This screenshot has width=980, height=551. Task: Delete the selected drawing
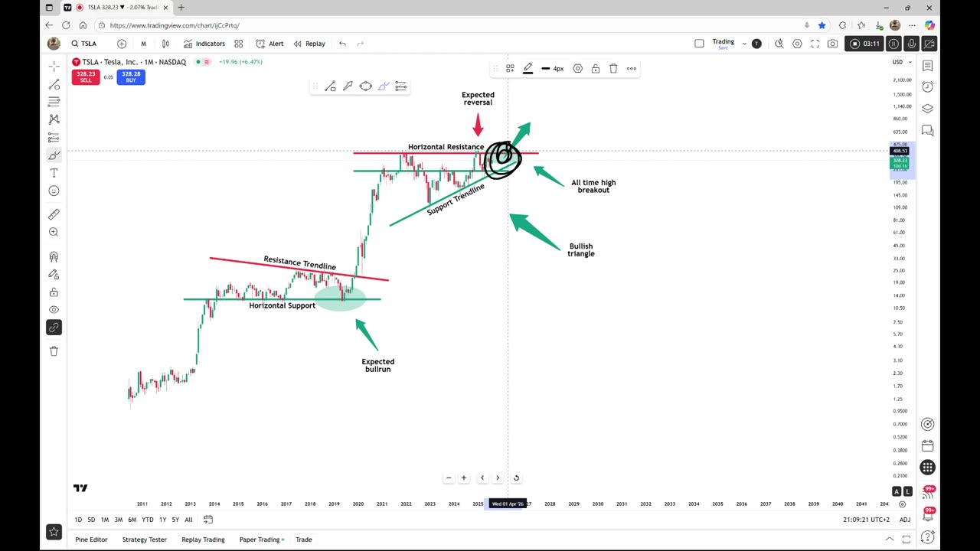coord(613,69)
